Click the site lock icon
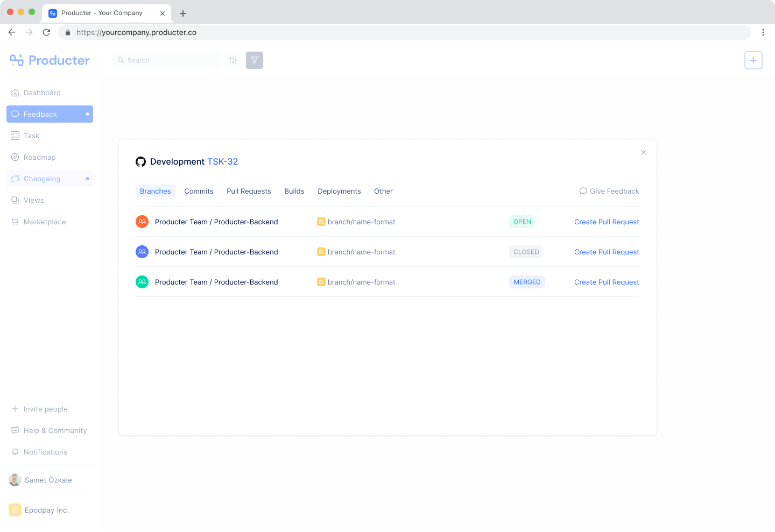Viewport: 775px width, 532px height. pos(68,32)
